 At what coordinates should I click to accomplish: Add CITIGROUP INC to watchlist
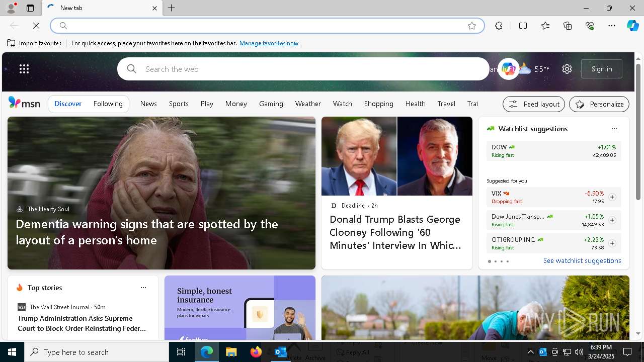612,243
